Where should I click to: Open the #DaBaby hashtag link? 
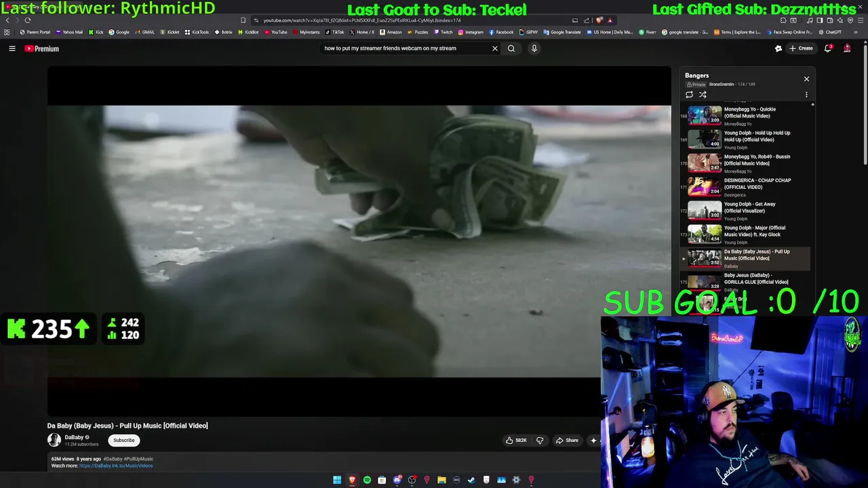pos(113,459)
